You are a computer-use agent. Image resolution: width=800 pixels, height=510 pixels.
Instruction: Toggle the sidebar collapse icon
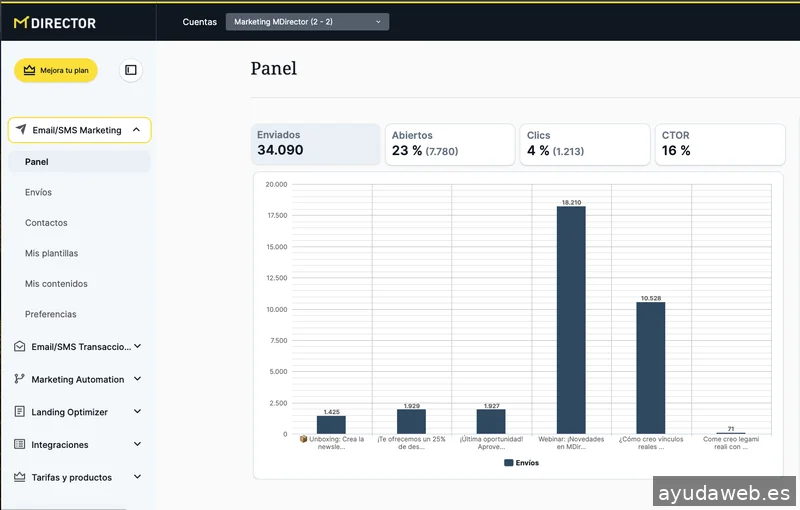point(131,70)
